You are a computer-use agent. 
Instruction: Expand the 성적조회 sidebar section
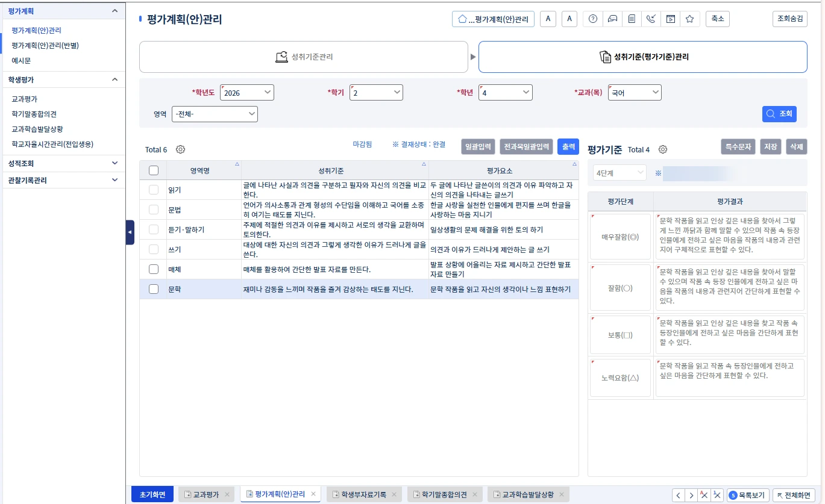click(115, 163)
